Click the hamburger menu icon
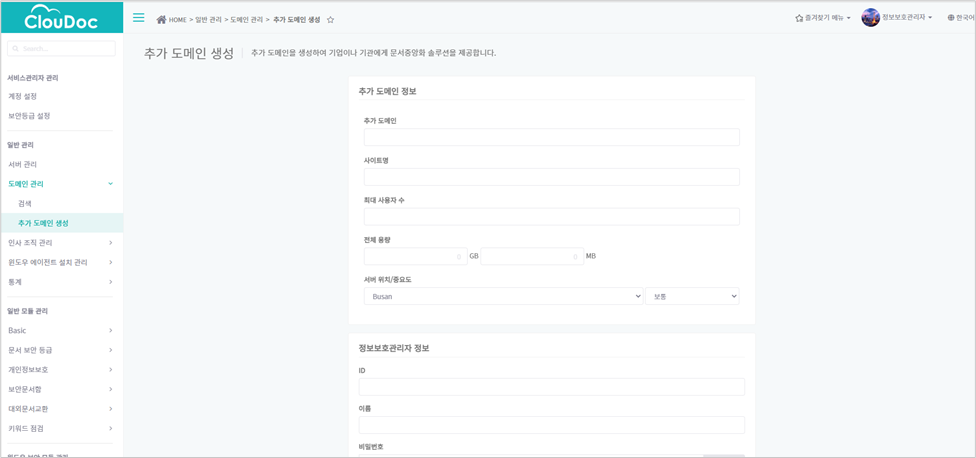The image size is (976, 458). click(139, 17)
